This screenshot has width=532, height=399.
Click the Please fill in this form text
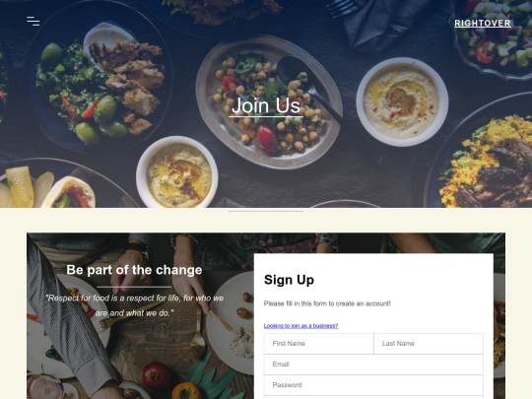pyautogui.click(x=327, y=303)
